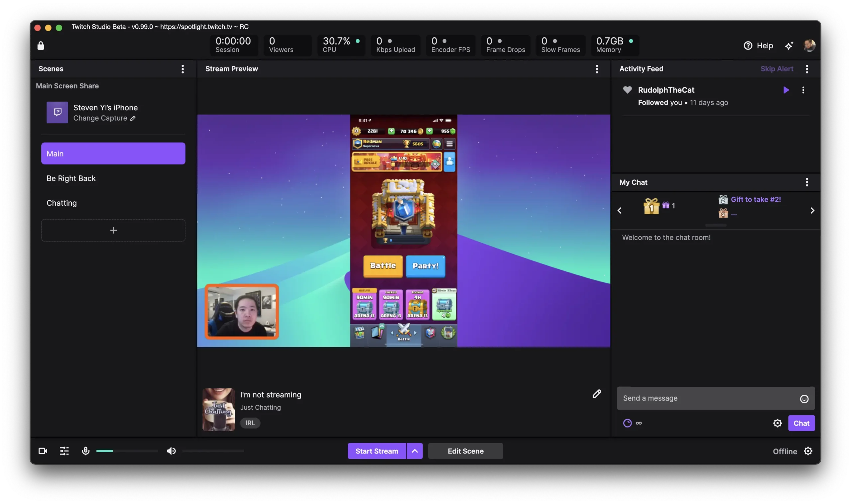851x504 pixels.
Task: Click Edit Scene button
Action: pyautogui.click(x=465, y=451)
